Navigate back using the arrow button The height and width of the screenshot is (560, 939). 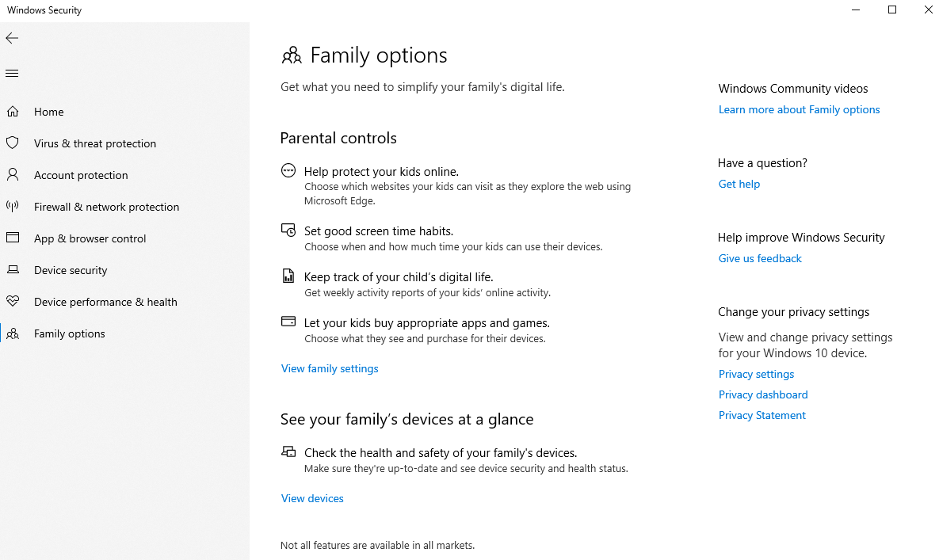[11, 38]
